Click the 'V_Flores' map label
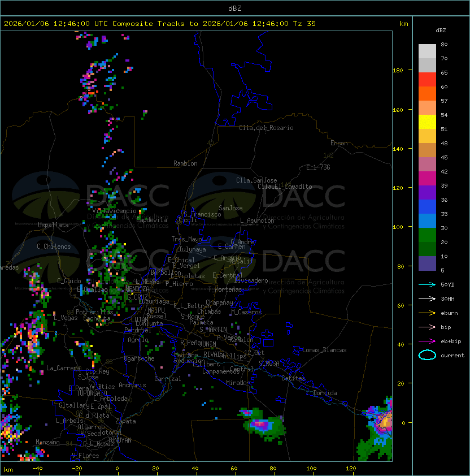 point(85,456)
